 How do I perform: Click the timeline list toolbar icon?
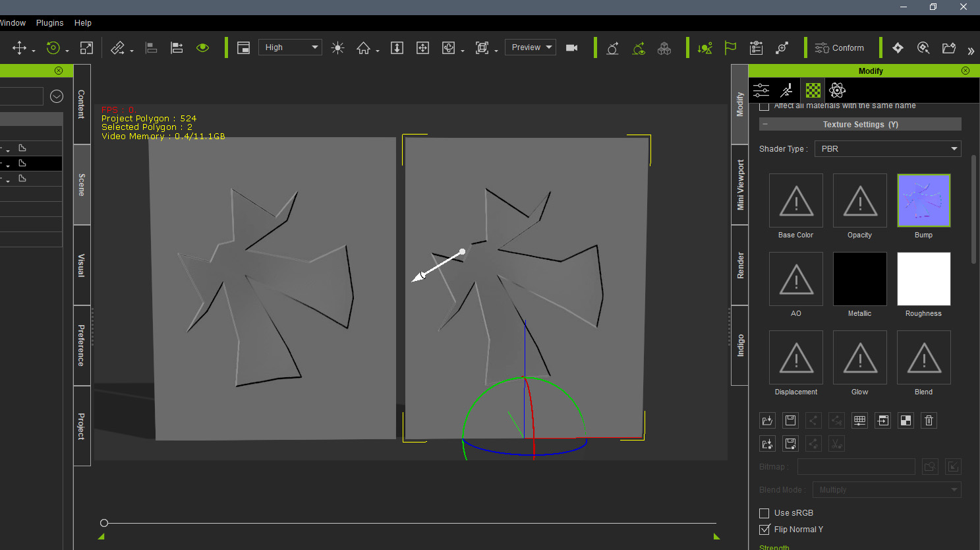[x=756, y=47]
